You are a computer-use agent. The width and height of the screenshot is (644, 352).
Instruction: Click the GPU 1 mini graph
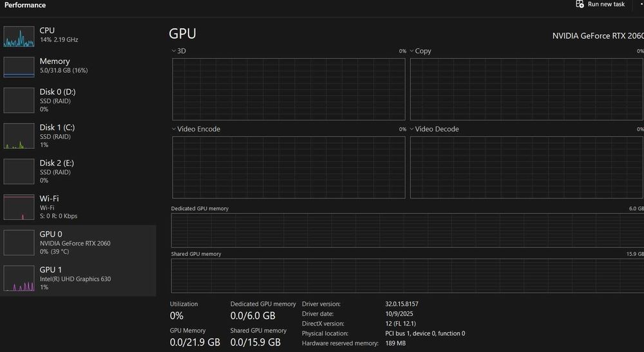(x=19, y=279)
